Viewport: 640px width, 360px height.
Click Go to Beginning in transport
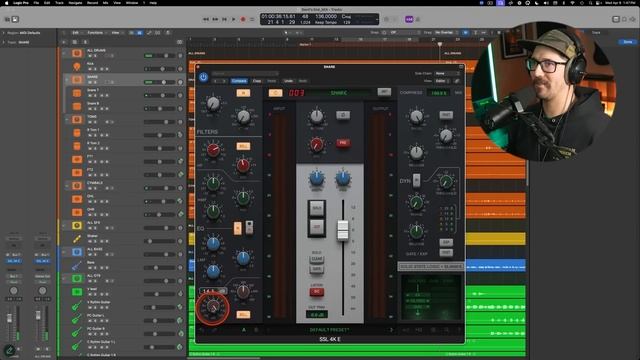coord(224,19)
